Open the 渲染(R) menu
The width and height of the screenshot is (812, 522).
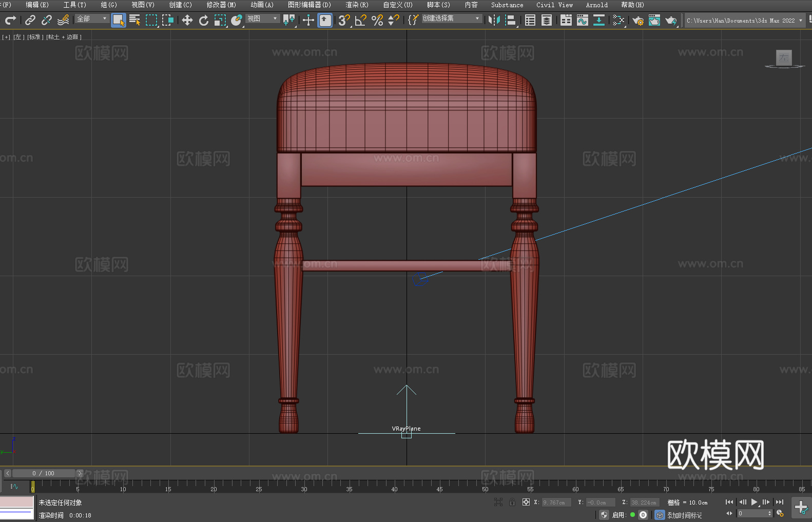coord(357,5)
